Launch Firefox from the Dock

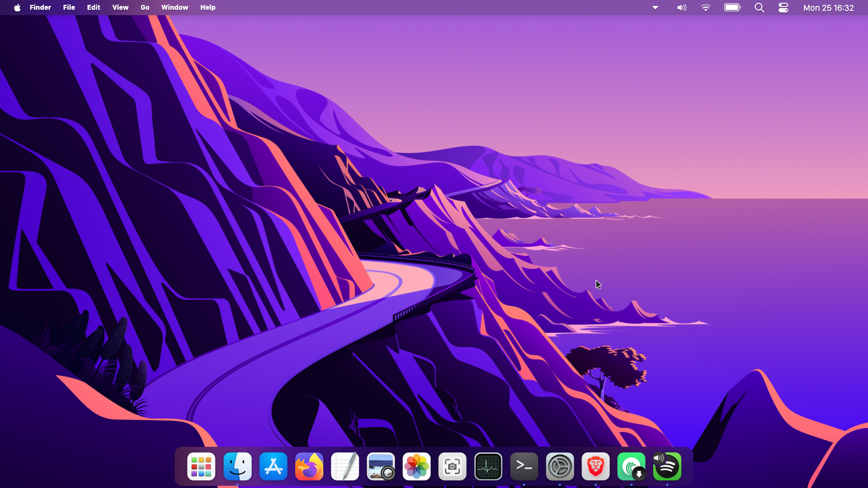[309, 466]
